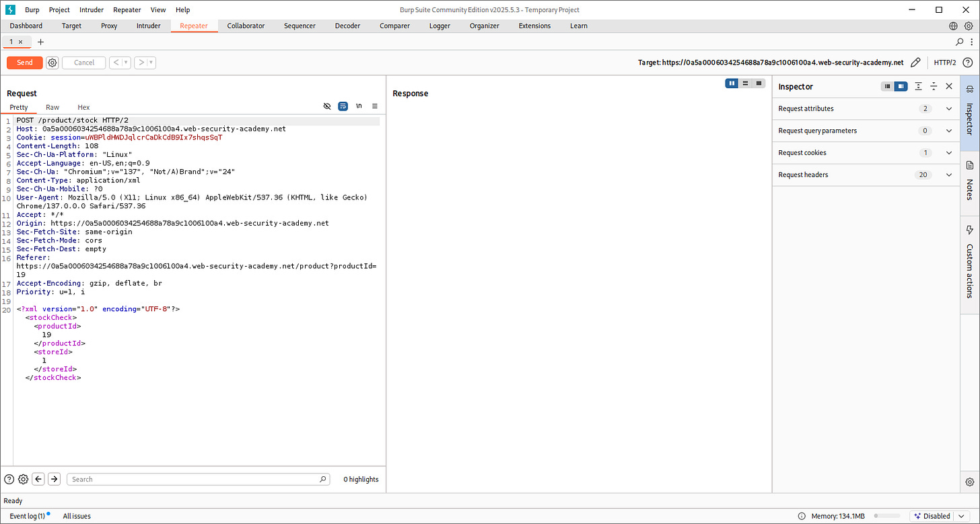This screenshot has height=524, width=980.
Task: Click the productId value 19 in XML body
Action: (x=46, y=335)
